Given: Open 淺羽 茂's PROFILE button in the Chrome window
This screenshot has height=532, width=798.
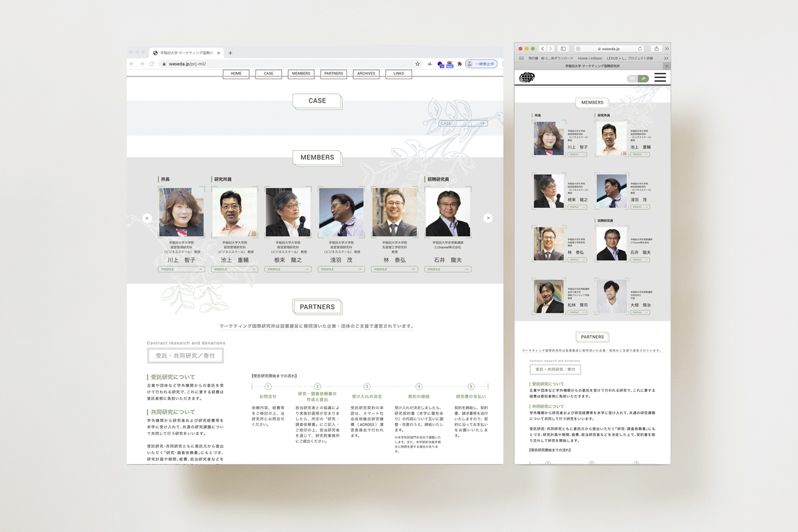Looking at the screenshot, I should point(341,269).
